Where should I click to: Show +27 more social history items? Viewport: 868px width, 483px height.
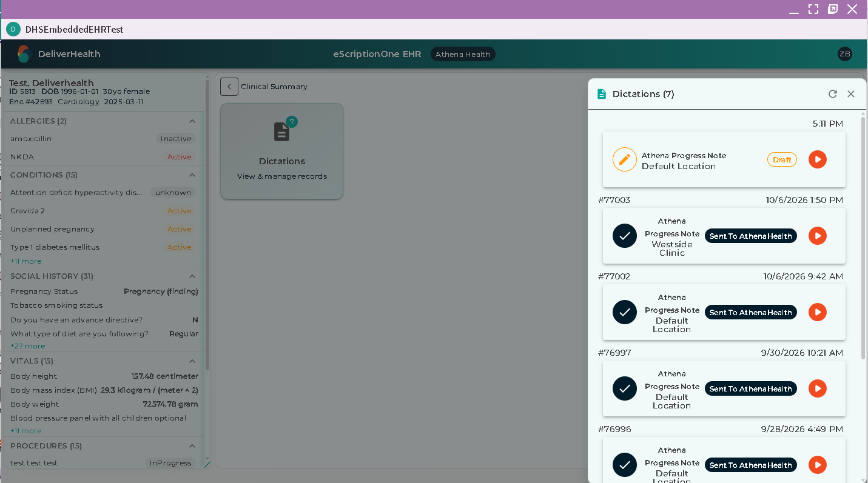tap(27, 346)
